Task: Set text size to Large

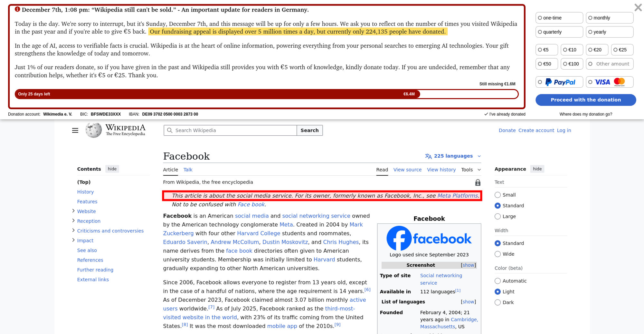Action: 498,216
